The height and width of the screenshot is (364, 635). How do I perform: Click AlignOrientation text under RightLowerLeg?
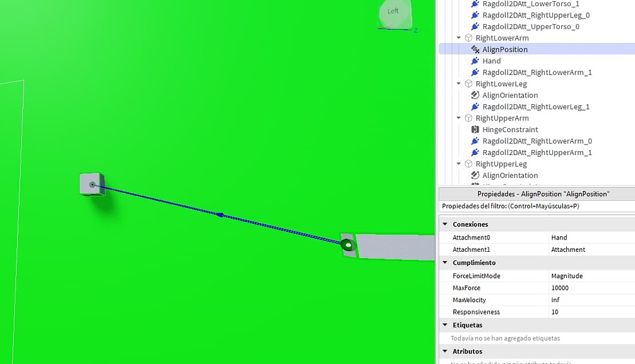click(x=510, y=95)
